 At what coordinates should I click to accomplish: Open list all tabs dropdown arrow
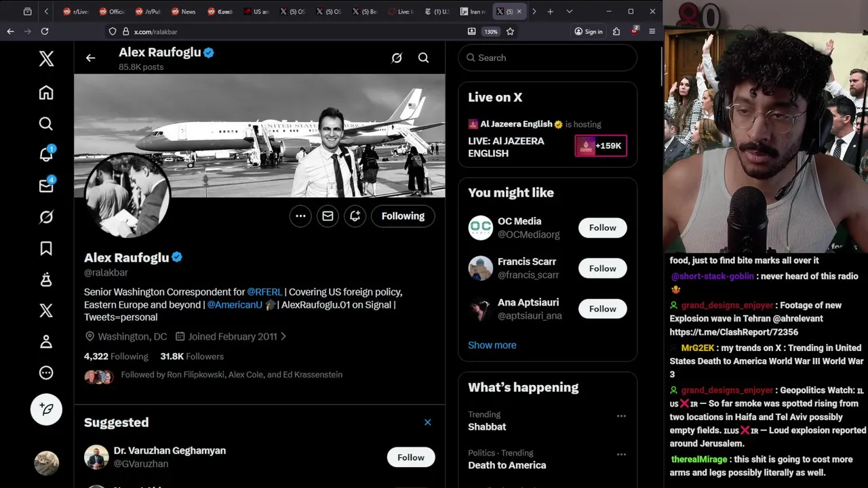(x=570, y=12)
